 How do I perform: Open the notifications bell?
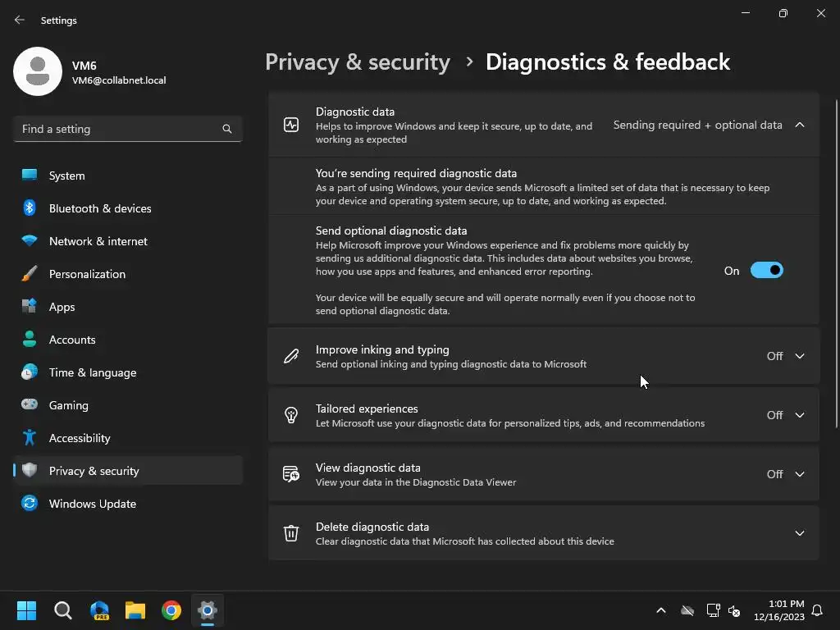817,610
